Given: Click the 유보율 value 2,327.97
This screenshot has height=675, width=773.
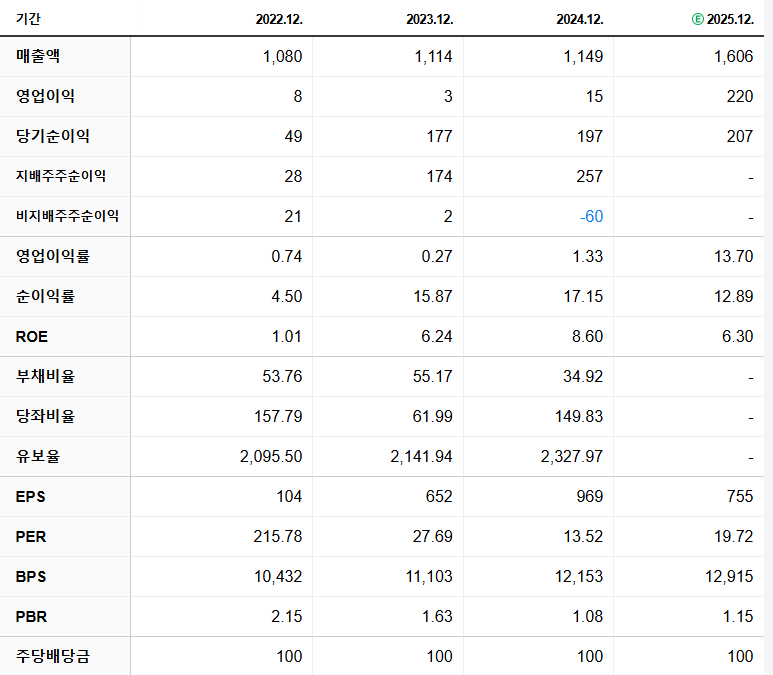Looking at the screenshot, I should coord(572,457).
